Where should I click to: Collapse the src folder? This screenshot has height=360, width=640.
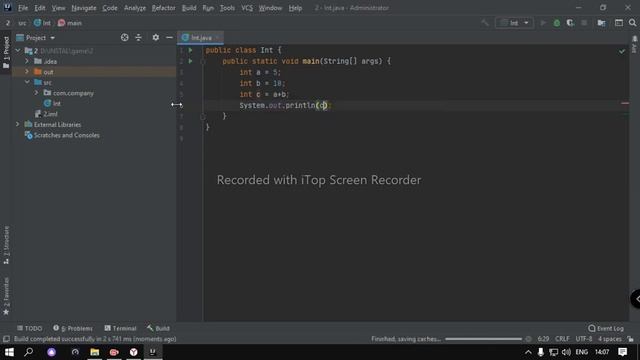(27, 82)
